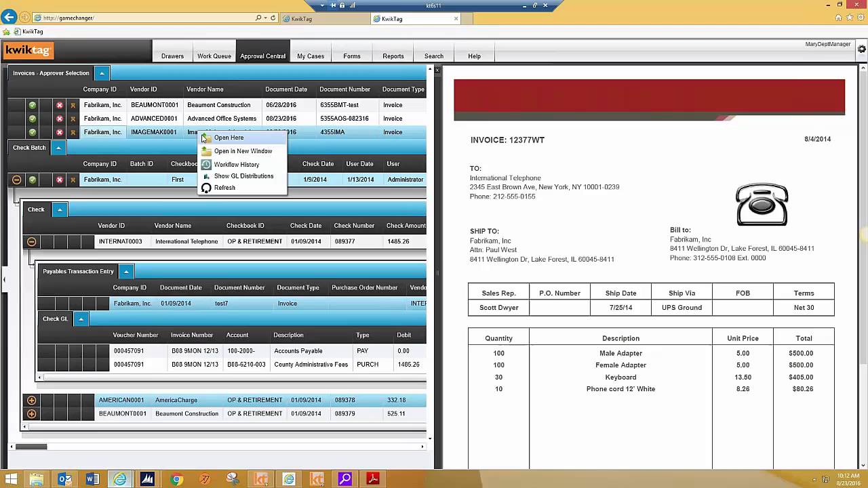
Task: Choose Show GL Distributions
Action: 242,176
